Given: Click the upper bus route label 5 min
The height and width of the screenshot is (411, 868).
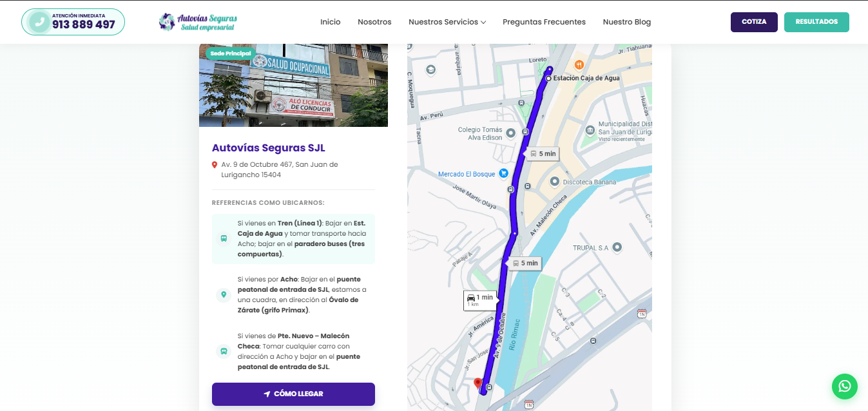Looking at the screenshot, I should coord(543,154).
